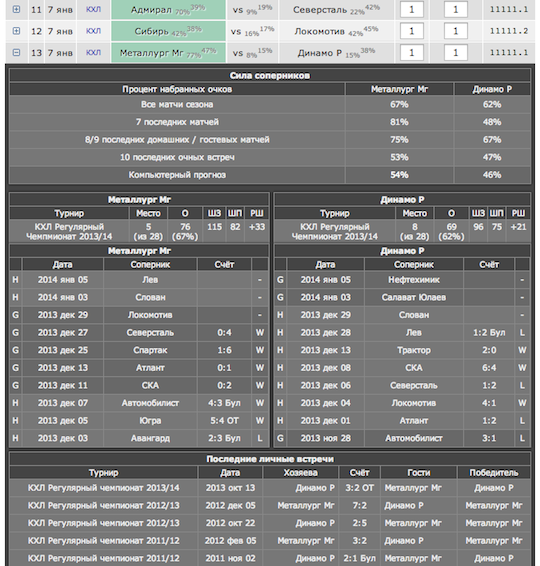Edit home score field for Сибирь match
Viewport: 540px width, 566px height.
411,31
